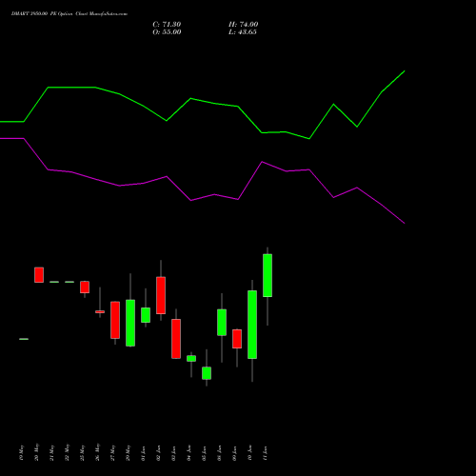Select the high value 'H: 74.00'
This screenshot has width=476, height=476.
[x=244, y=25]
